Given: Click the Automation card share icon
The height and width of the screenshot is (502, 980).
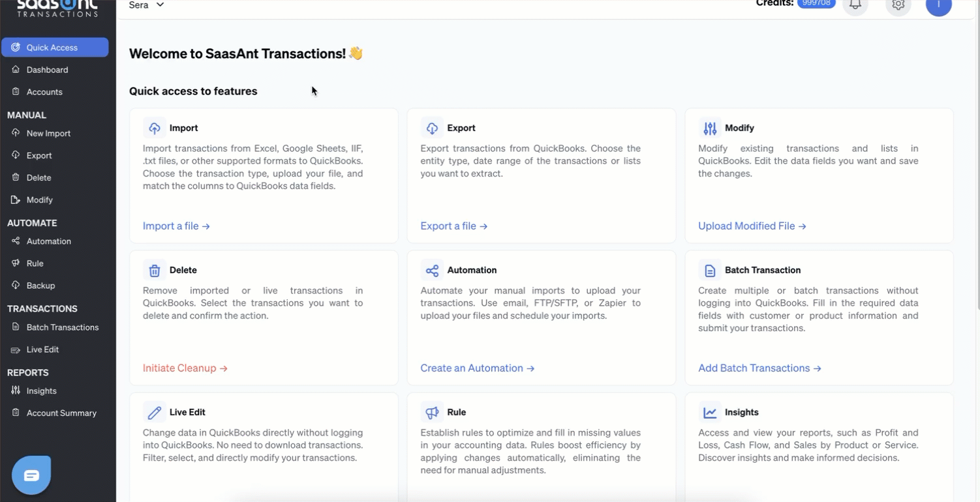Looking at the screenshot, I should click(x=432, y=270).
